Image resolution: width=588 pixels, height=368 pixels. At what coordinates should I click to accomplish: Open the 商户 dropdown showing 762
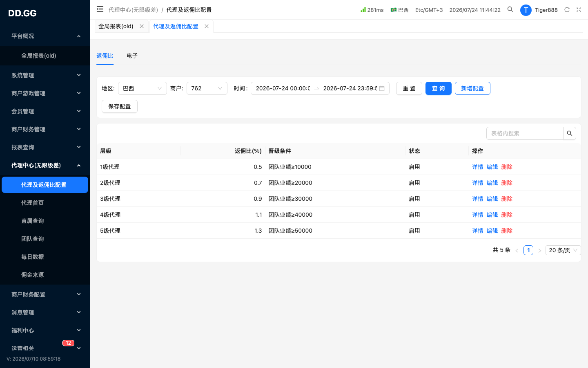207,88
